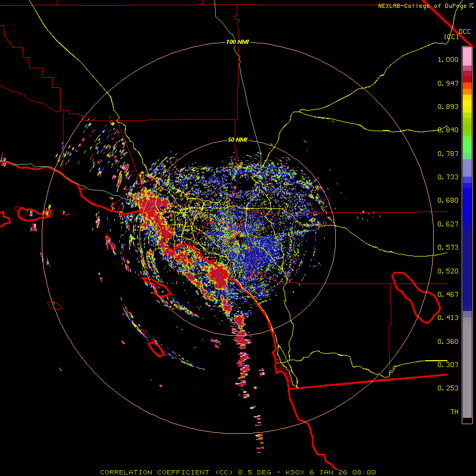The height and width of the screenshot is (476, 476).
Task: Click the 100 NMI range ring label
Action: 237,42
